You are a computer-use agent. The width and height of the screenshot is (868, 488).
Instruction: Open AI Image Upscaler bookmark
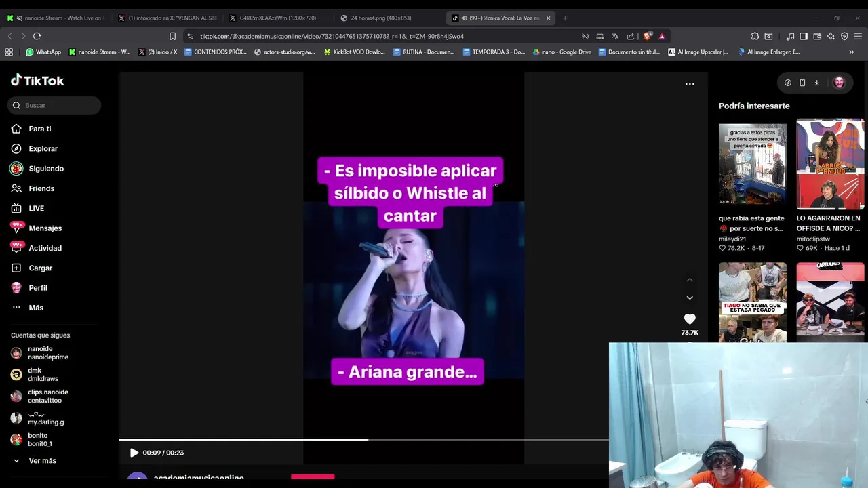point(698,52)
